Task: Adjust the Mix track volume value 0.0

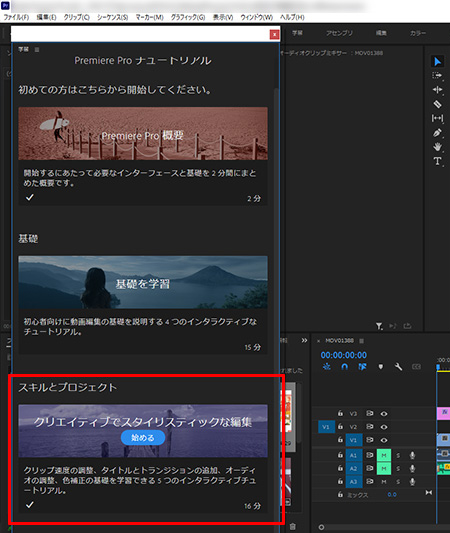Action: pyautogui.click(x=392, y=495)
